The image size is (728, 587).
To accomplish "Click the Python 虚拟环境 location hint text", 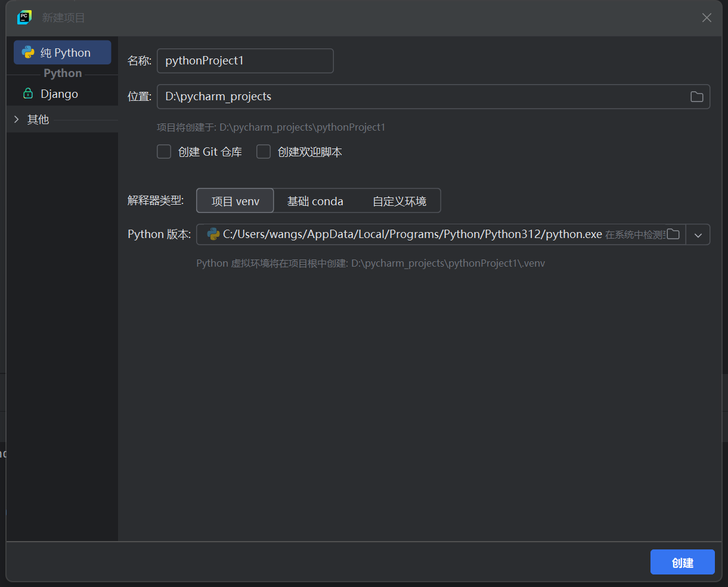I will (x=370, y=263).
